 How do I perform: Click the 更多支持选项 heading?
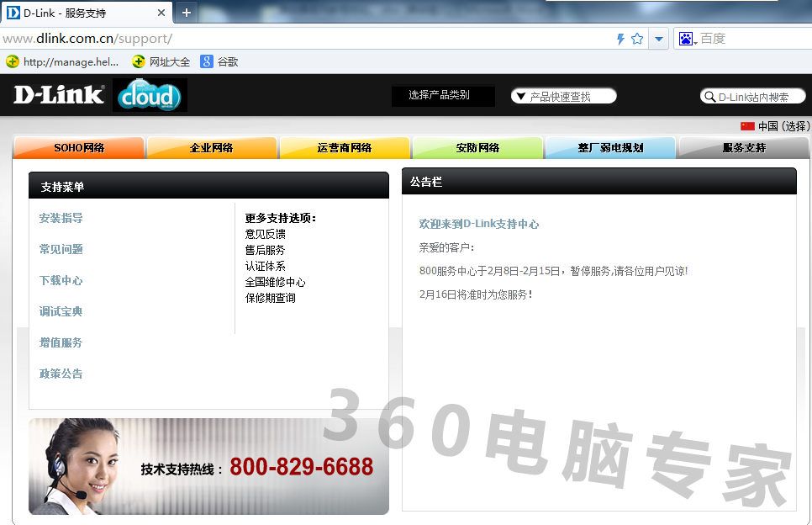(x=281, y=218)
